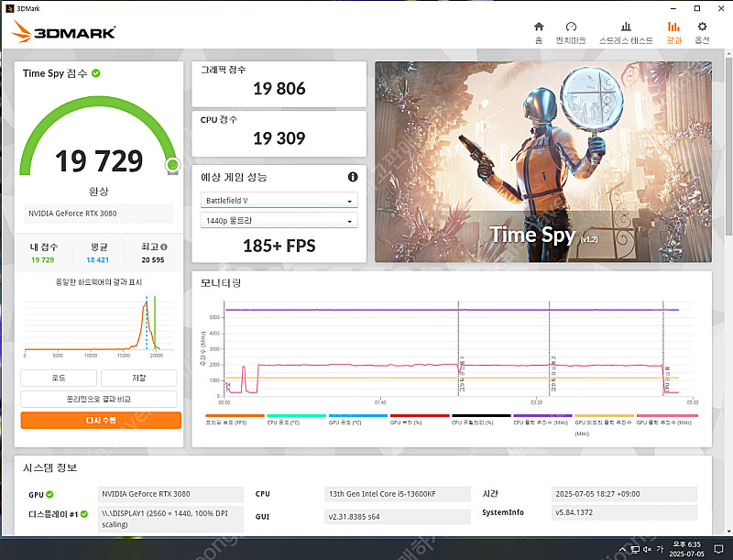Toggle the pink GPU 클럭 주파수 (MHz) legend

666,419
